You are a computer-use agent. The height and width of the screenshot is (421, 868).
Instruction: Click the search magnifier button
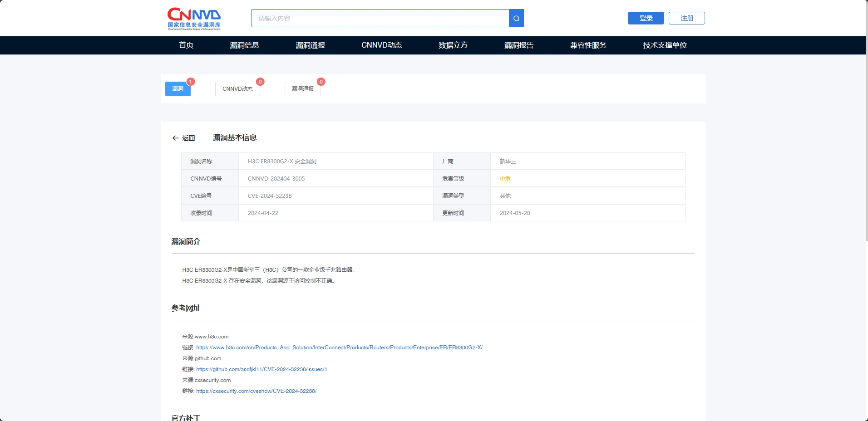coord(516,18)
